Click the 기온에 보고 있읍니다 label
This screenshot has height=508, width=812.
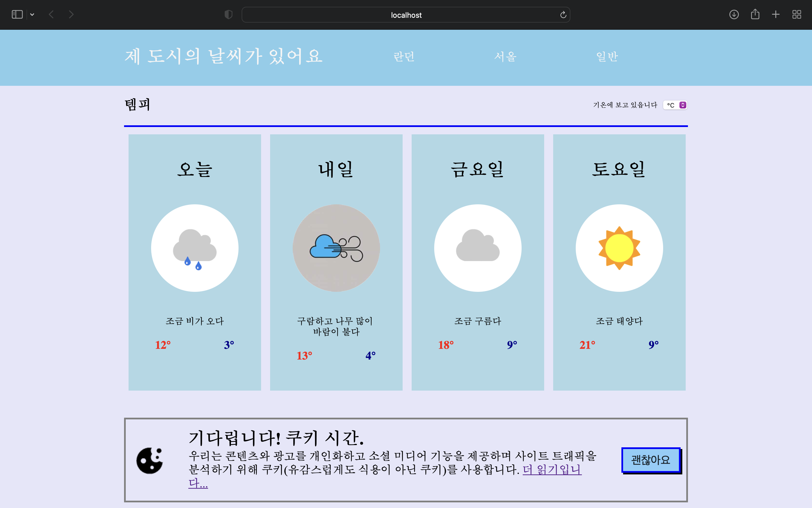pyautogui.click(x=625, y=105)
